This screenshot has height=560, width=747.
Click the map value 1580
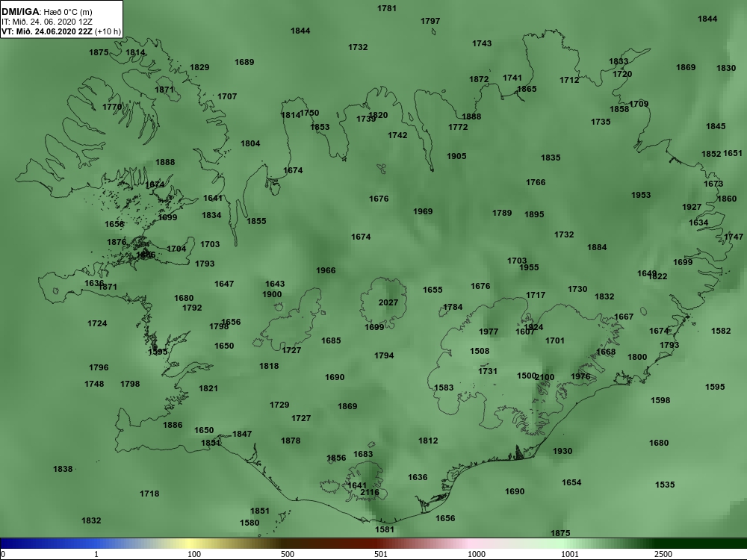tap(249, 523)
